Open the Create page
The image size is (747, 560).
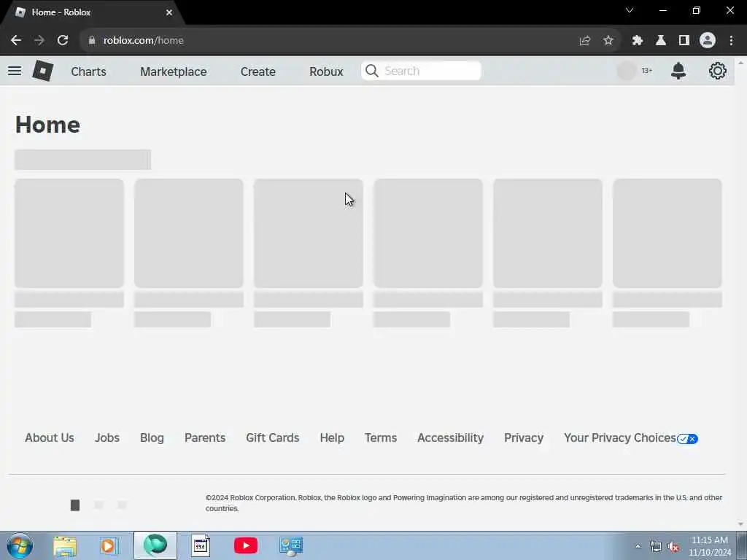click(x=258, y=71)
